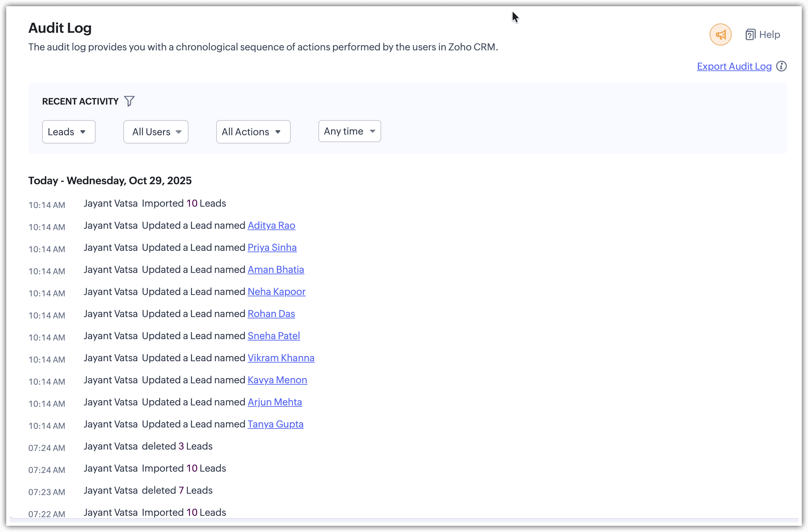Open the Sneha Patel lead link
Viewport: 808px width, 532px height.
pyautogui.click(x=274, y=336)
